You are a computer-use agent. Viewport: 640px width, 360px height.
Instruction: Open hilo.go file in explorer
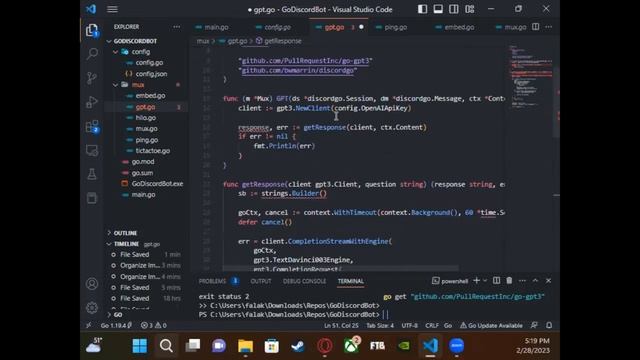pos(146,118)
